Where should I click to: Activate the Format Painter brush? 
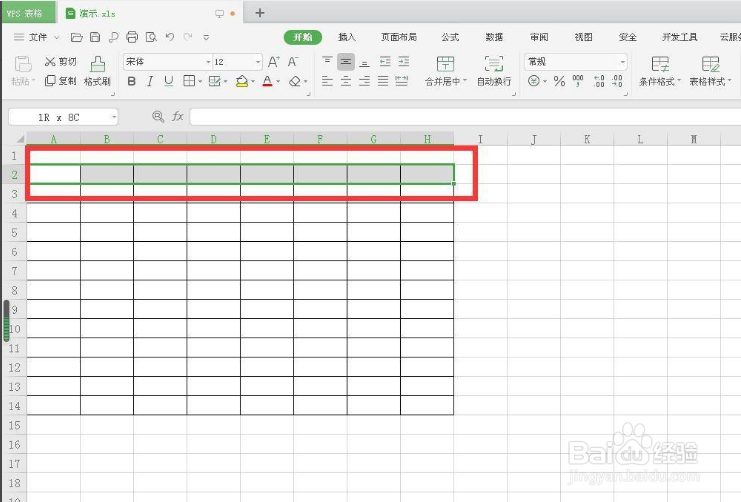97,71
